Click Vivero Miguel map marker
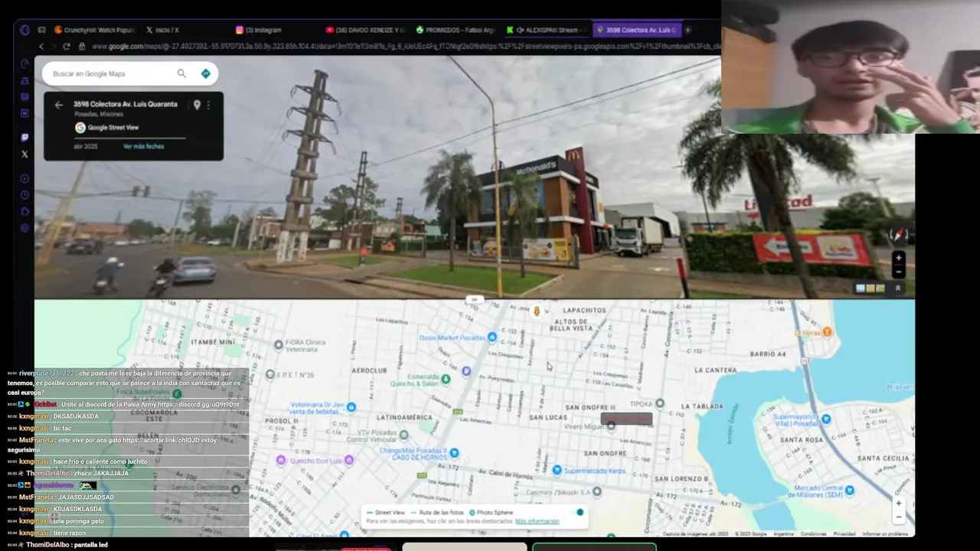Image resolution: width=980 pixels, height=551 pixels. 610,425
